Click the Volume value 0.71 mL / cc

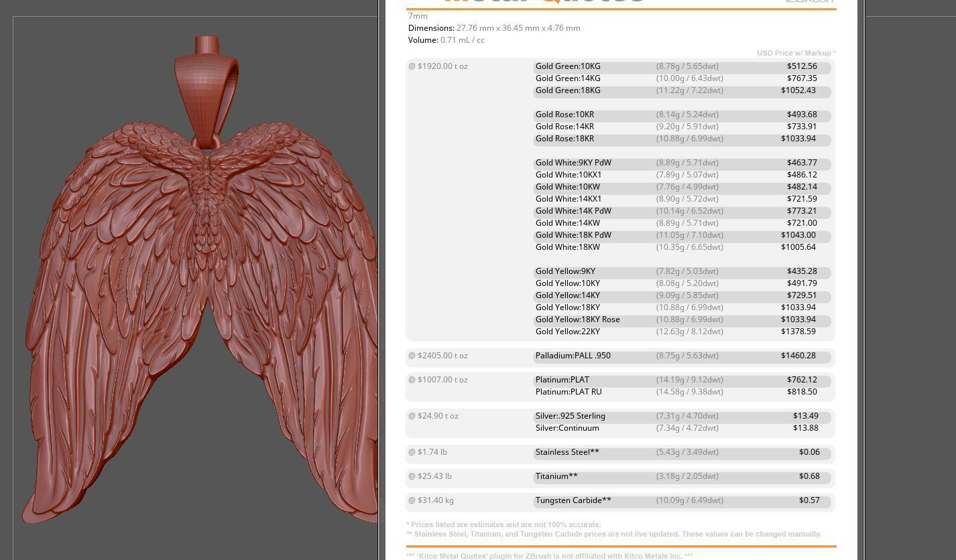pyautogui.click(x=463, y=40)
